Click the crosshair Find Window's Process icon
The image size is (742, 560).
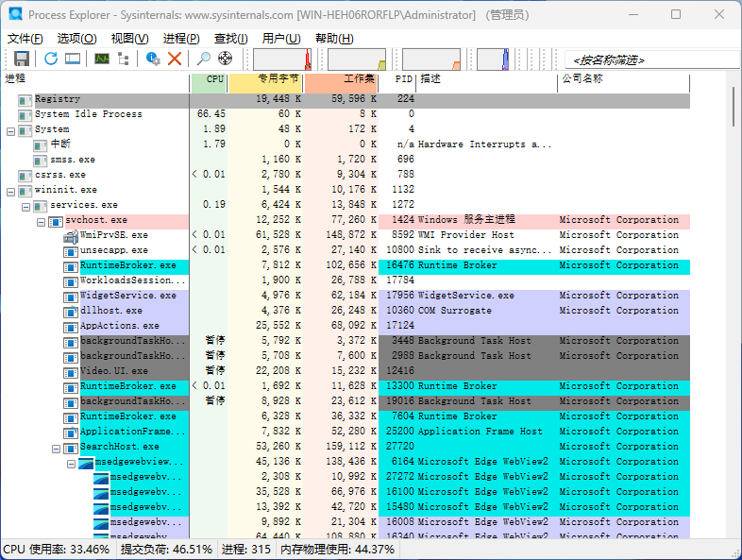[x=226, y=59]
